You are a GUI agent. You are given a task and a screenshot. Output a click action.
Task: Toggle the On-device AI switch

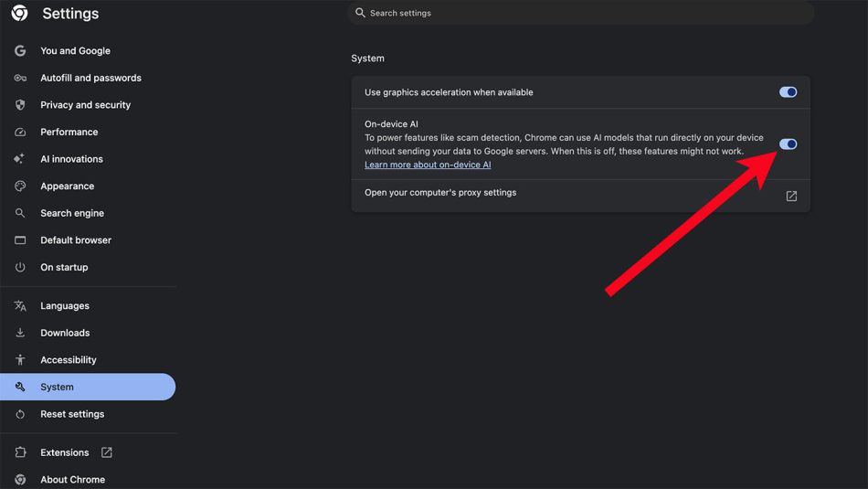(788, 144)
